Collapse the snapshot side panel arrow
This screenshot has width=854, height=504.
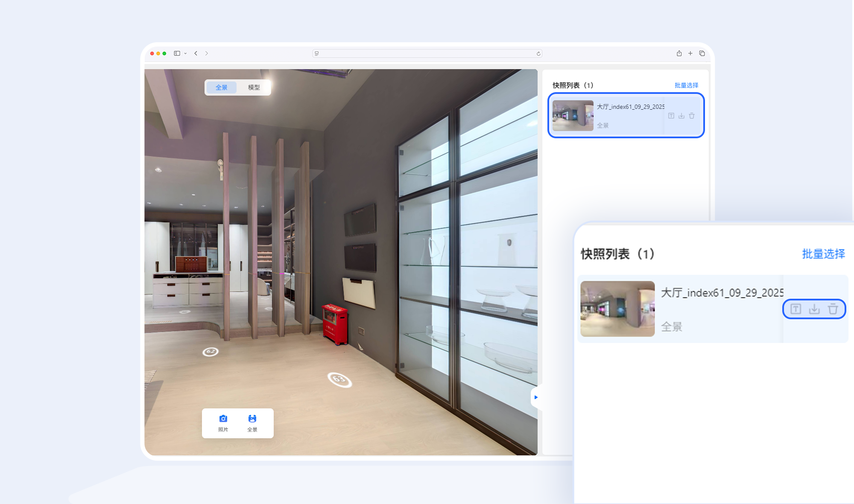[x=536, y=397]
